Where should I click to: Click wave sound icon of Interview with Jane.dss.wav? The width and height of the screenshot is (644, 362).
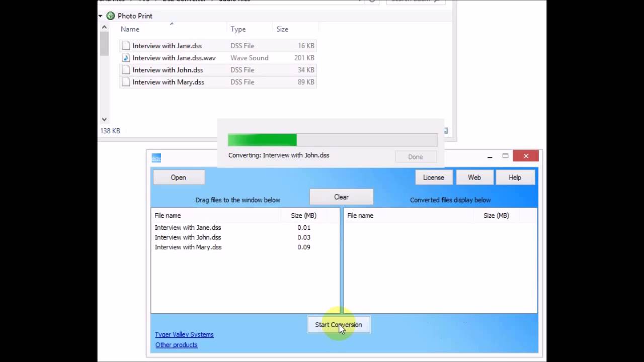126,58
